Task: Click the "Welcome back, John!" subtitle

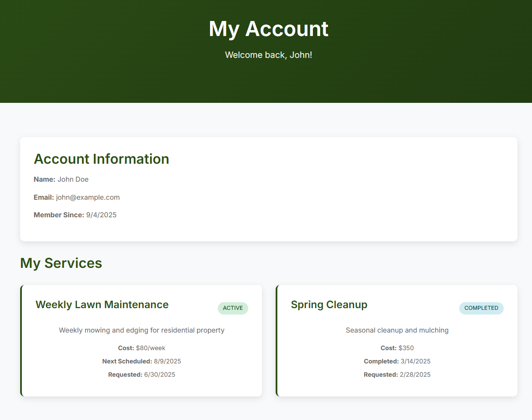Action: [x=268, y=55]
